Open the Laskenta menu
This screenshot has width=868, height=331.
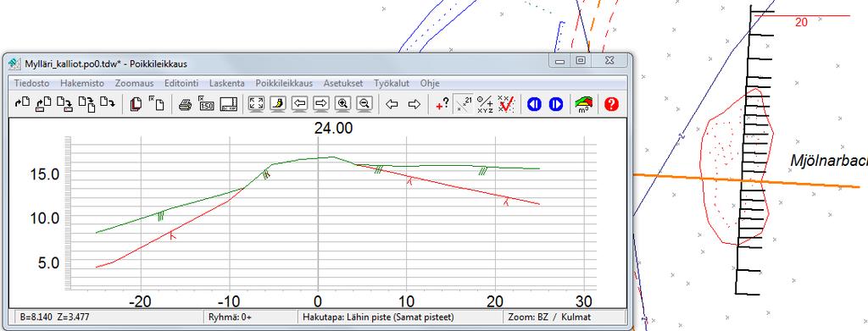[227, 84]
